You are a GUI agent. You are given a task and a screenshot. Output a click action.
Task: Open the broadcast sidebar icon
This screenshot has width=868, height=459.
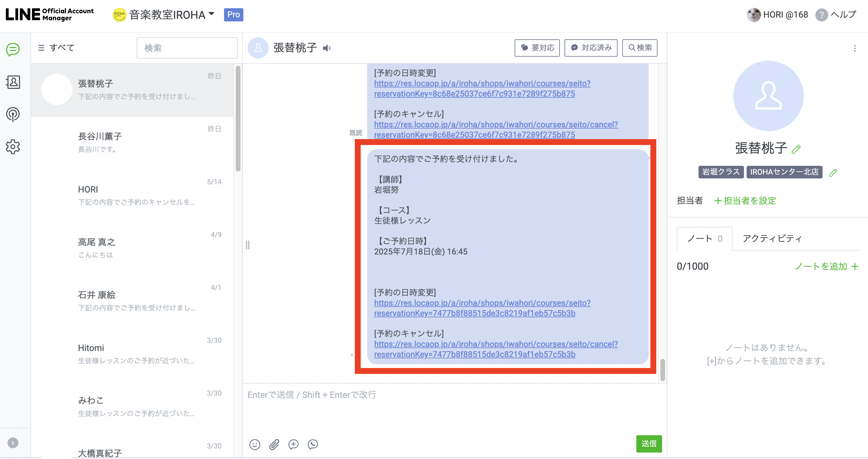13,114
